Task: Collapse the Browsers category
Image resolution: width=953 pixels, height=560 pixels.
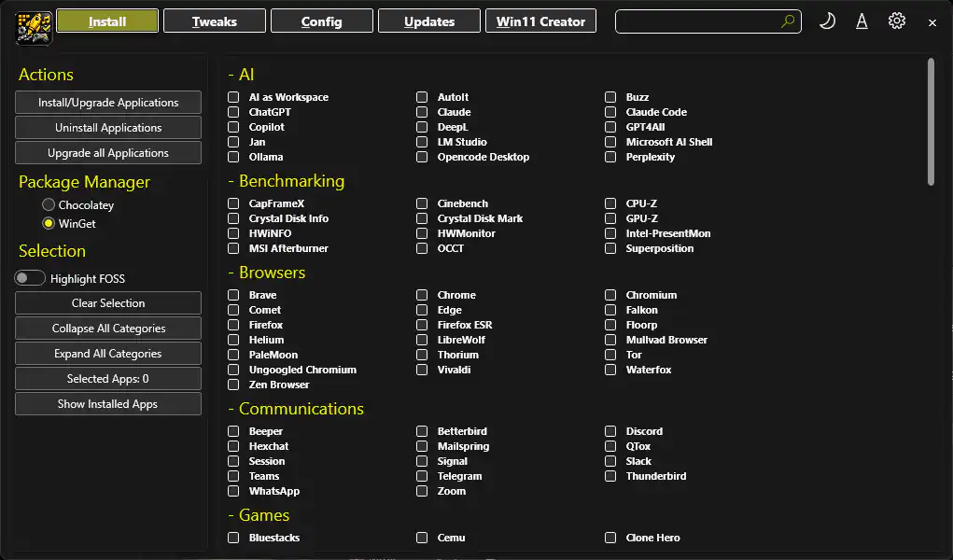Action: pos(266,273)
